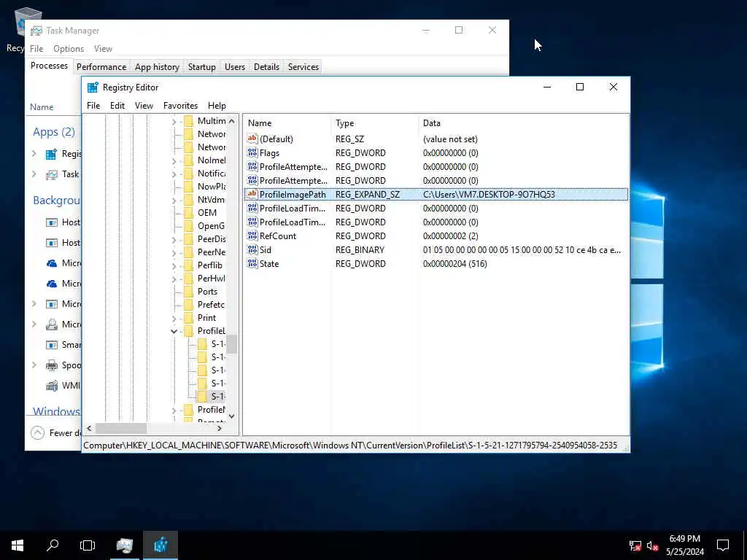Viewport: 747px width, 560px height.
Task: Expand the NtVdm key
Action: click(174, 200)
